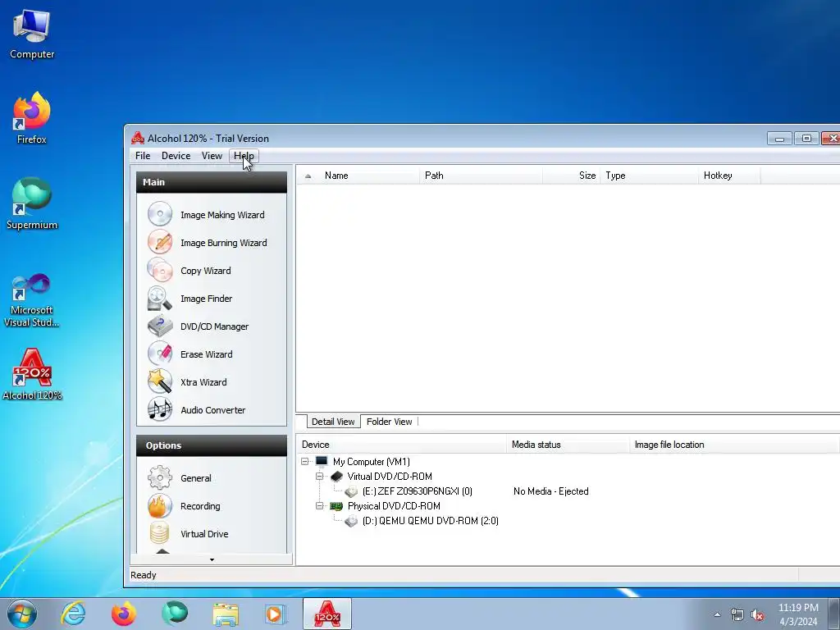This screenshot has height=630, width=840.
Task: Click the Alcohol 120% active taskbar button
Action: pyautogui.click(x=327, y=614)
